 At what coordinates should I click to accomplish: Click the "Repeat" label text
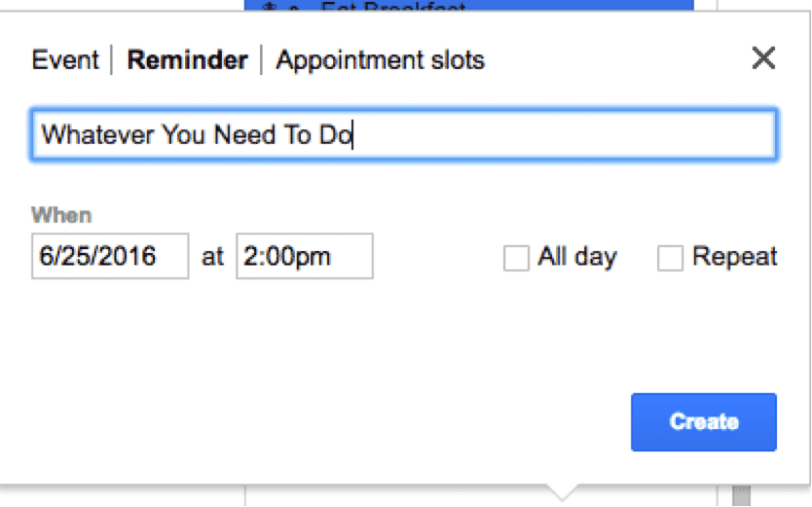click(x=735, y=257)
